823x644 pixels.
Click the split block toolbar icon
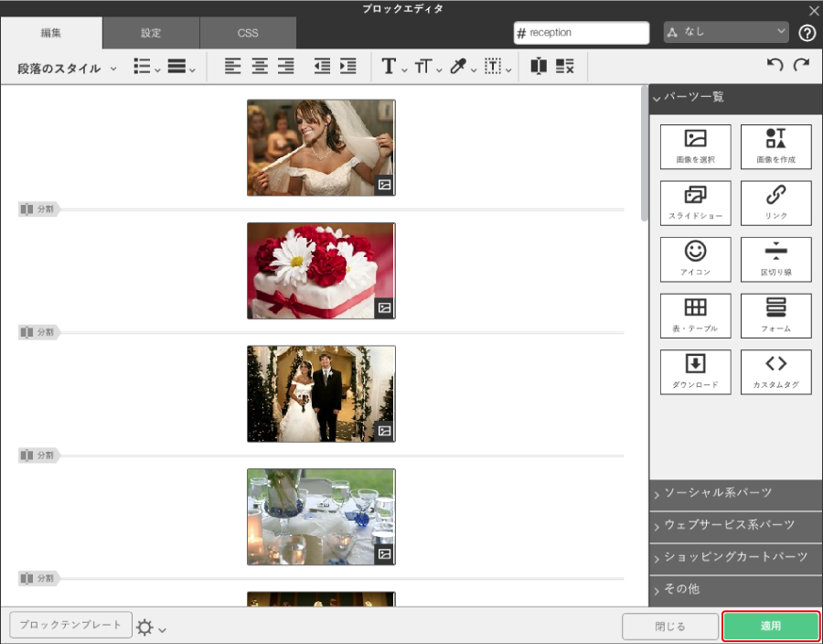(x=539, y=66)
